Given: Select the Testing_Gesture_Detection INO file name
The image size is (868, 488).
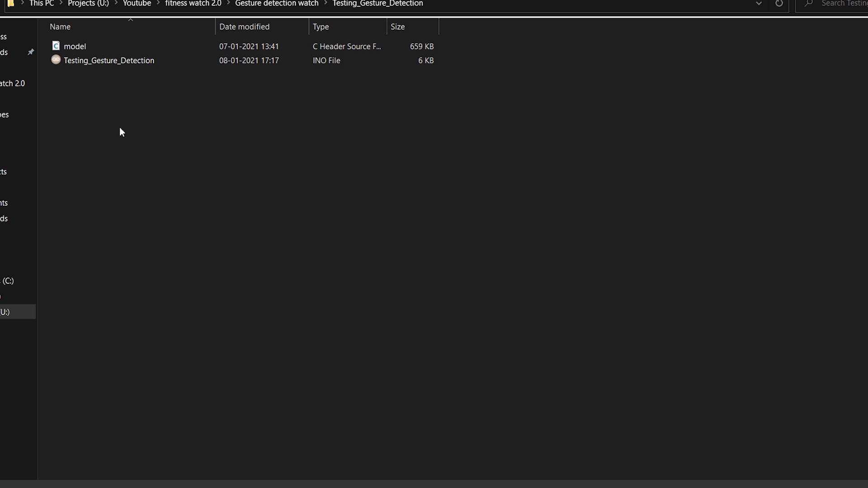Looking at the screenshot, I should point(109,60).
